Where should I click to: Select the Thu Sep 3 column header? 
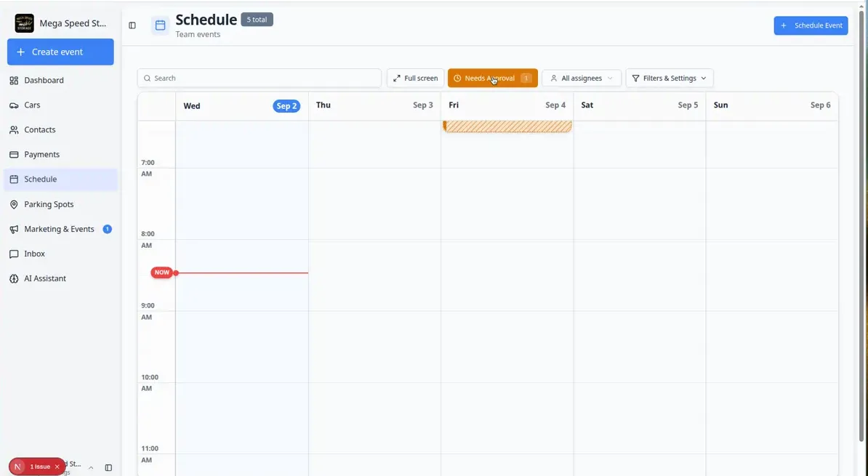(x=374, y=105)
